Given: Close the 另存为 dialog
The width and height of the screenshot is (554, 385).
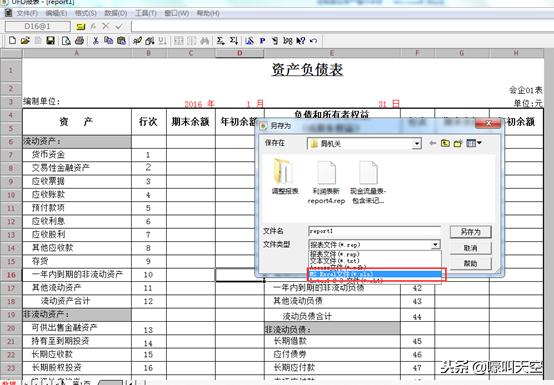Looking at the screenshot, I should (x=488, y=123).
